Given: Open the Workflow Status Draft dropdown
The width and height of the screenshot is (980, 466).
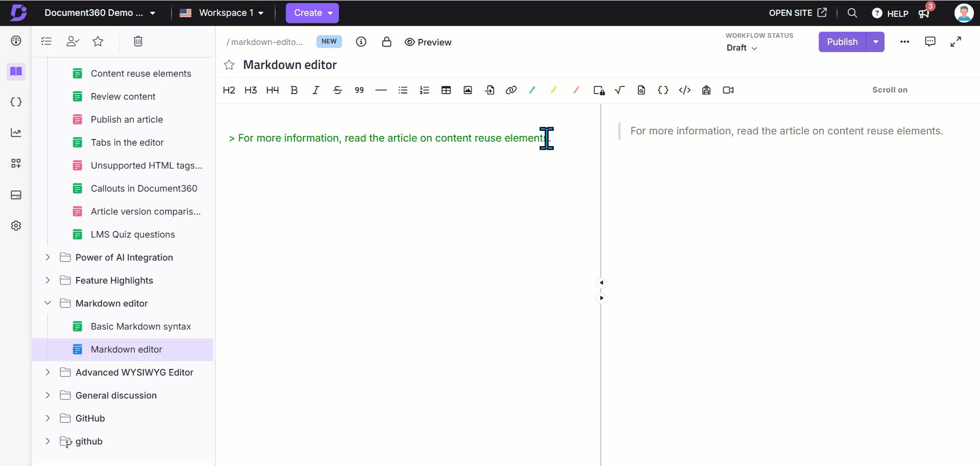Looking at the screenshot, I should click(742, 48).
